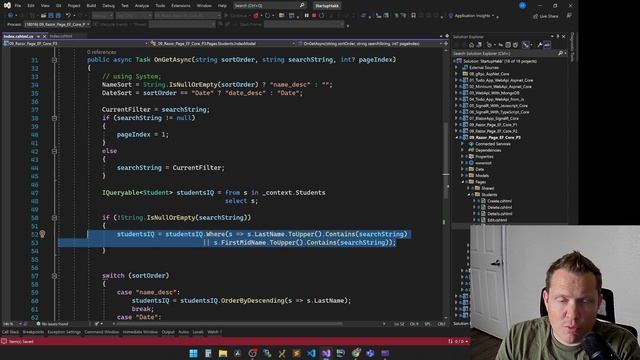Image resolution: width=640 pixels, height=360 pixels.
Task: Click the search magnifier in title bar
Action: point(302,5)
